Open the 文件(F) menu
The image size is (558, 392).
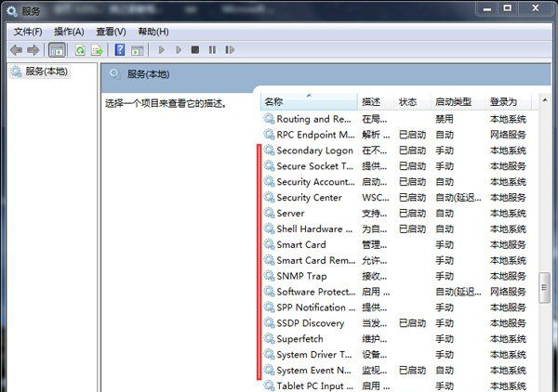(28, 32)
